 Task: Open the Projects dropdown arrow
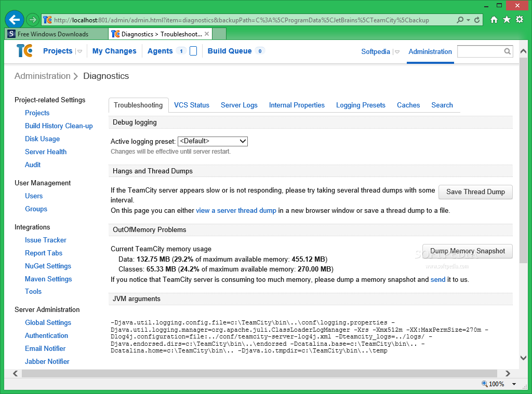[x=79, y=51]
